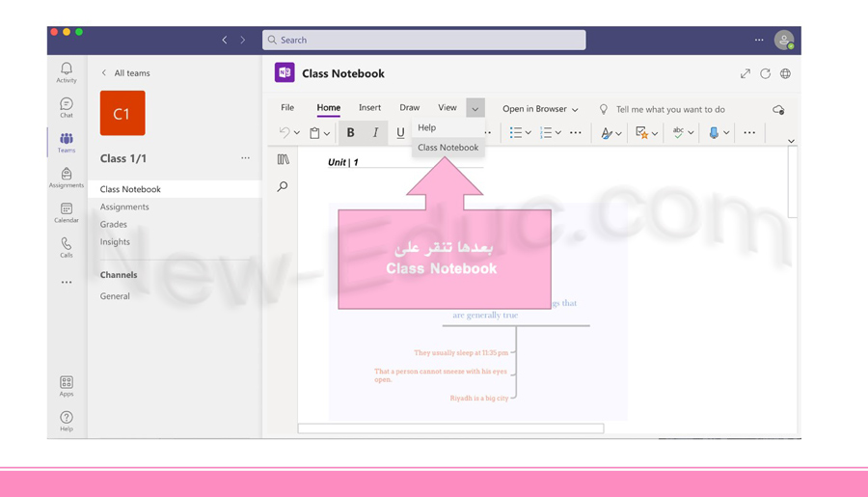Choose Class Notebook from the dropdown menu
The width and height of the screenshot is (868, 497).
pyautogui.click(x=448, y=148)
